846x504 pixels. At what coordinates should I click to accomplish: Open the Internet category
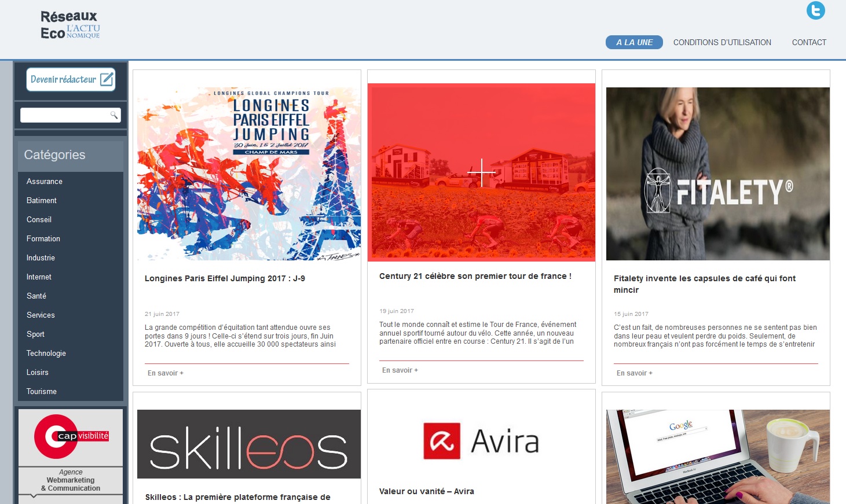pyautogui.click(x=39, y=277)
